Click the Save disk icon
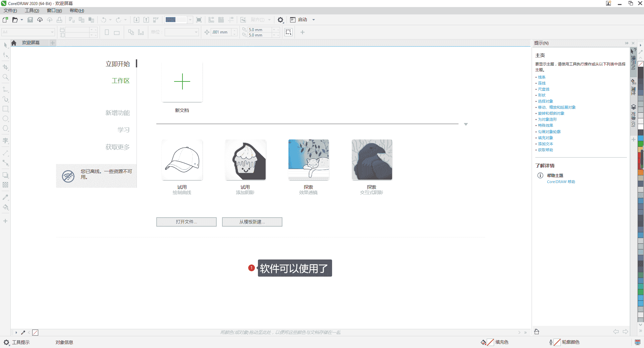The image size is (644, 348). pos(30,20)
